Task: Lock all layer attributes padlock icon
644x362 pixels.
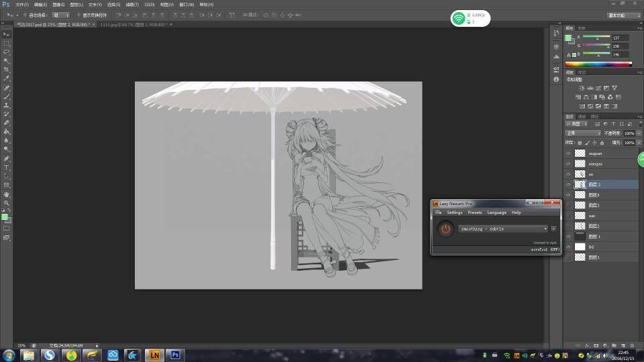Action: click(602, 143)
